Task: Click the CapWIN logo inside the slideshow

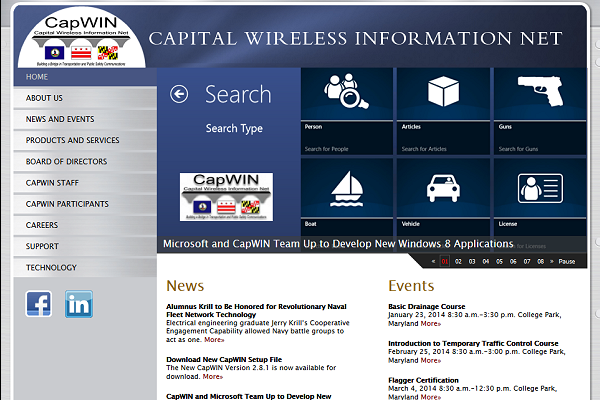Action: (227, 197)
